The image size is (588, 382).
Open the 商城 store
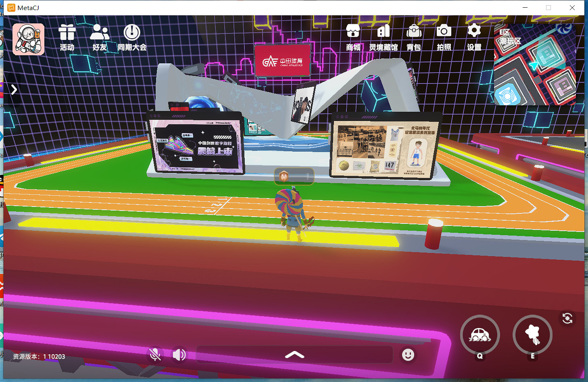[353, 37]
